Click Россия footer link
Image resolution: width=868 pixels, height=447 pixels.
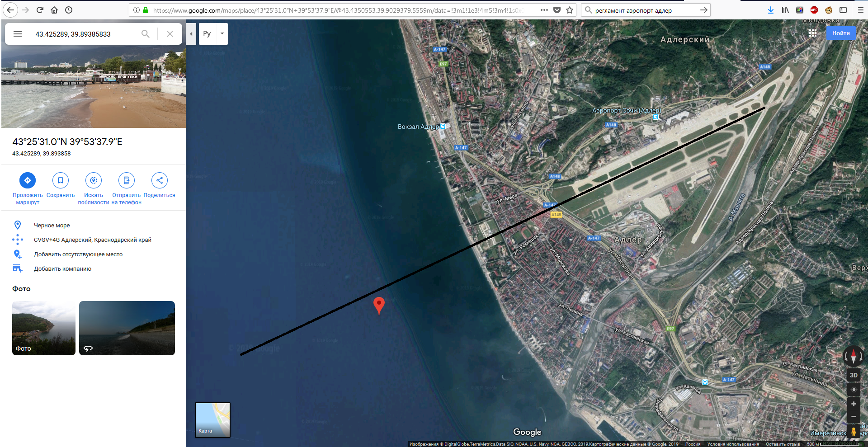pos(693,444)
